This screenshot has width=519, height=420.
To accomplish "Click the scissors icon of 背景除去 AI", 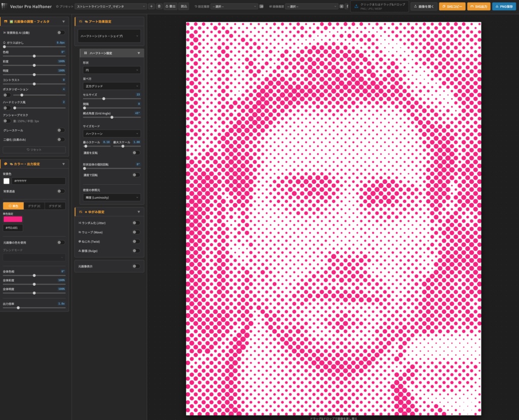I will coord(4,33).
